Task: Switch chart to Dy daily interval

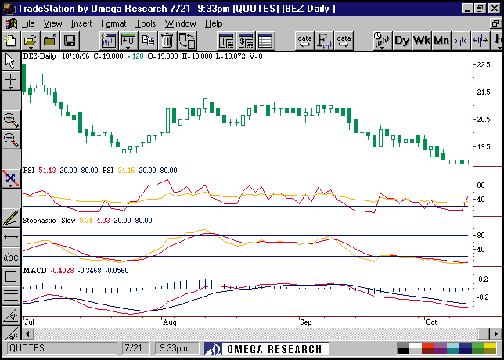Action: (x=402, y=41)
